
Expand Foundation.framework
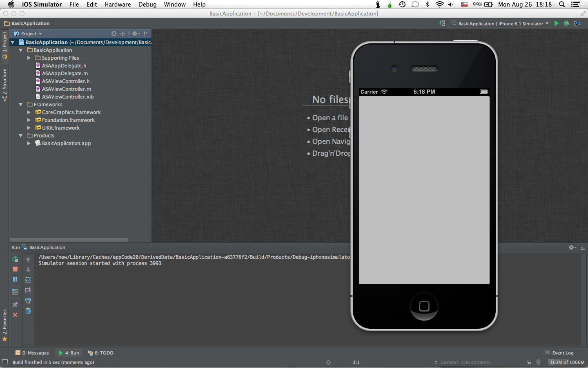pyautogui.click(x=29, y=120)
